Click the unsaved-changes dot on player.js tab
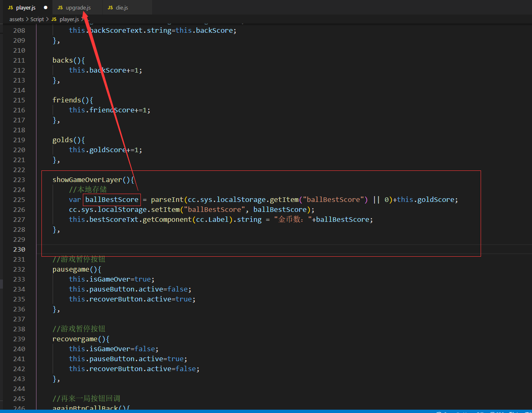The width and height of the screenshot is (532, 413). [x=46, y=7]
